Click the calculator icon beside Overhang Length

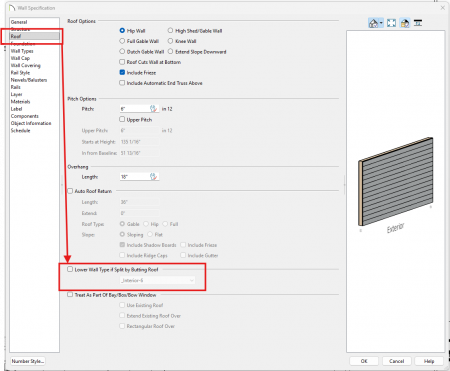[153, 177]
